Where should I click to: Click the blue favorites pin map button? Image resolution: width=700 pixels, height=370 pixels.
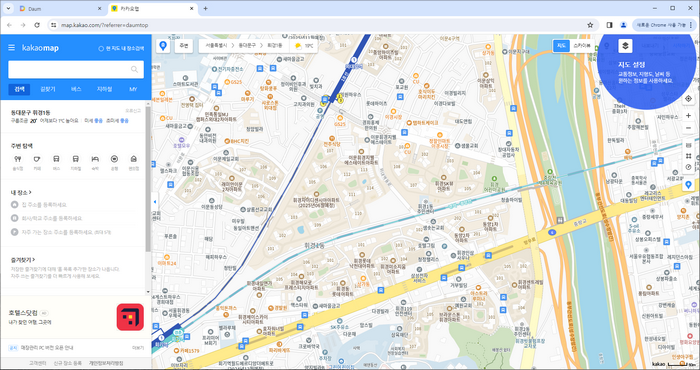[x=688, y=184]
